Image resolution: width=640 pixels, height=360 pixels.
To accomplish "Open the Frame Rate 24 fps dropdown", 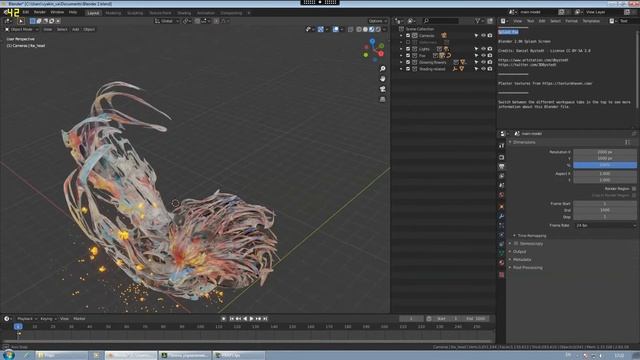I will [605, 225].
